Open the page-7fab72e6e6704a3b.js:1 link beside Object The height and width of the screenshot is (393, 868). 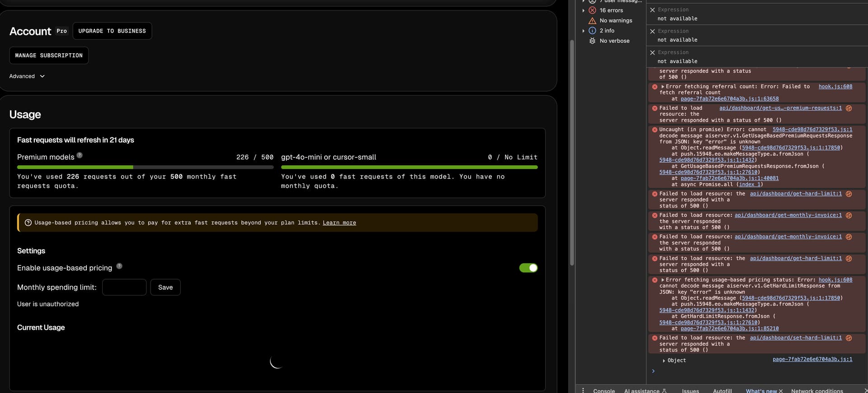pyautogui.click(x=812, y=360)
